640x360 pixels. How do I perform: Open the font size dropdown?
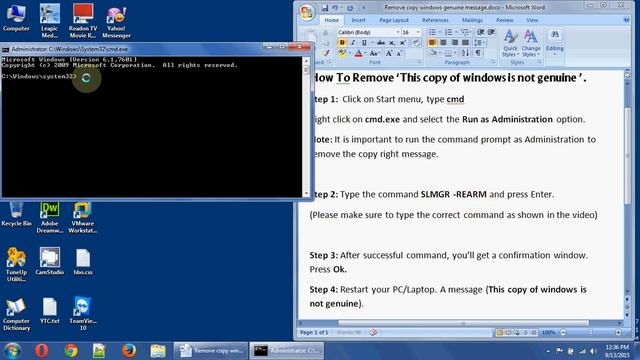tap(418, 32)
